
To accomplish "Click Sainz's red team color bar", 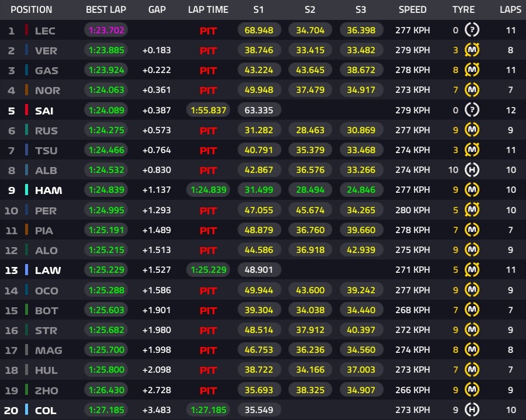I will click(26, 110).
